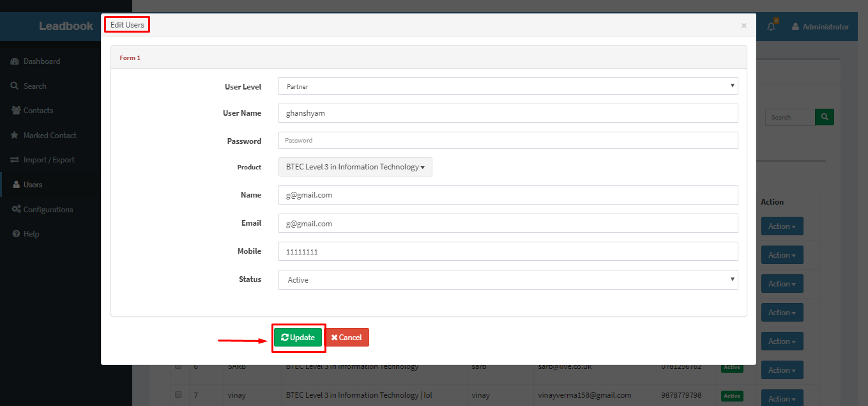Open Action dropdown in sarb@live.co.uk row
This screenshot has height=406, width=868.
tap(782, 370)
